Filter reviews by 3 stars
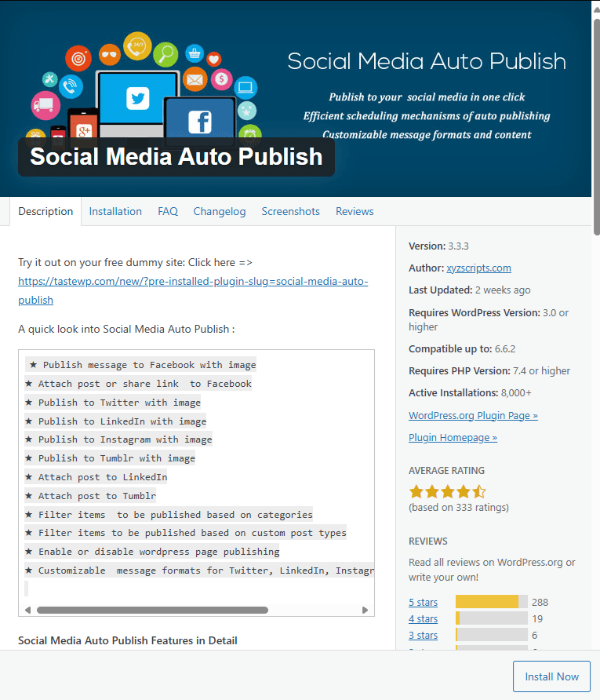The height and width of the screenshot is (700, 600). click(x=423, y=636)
